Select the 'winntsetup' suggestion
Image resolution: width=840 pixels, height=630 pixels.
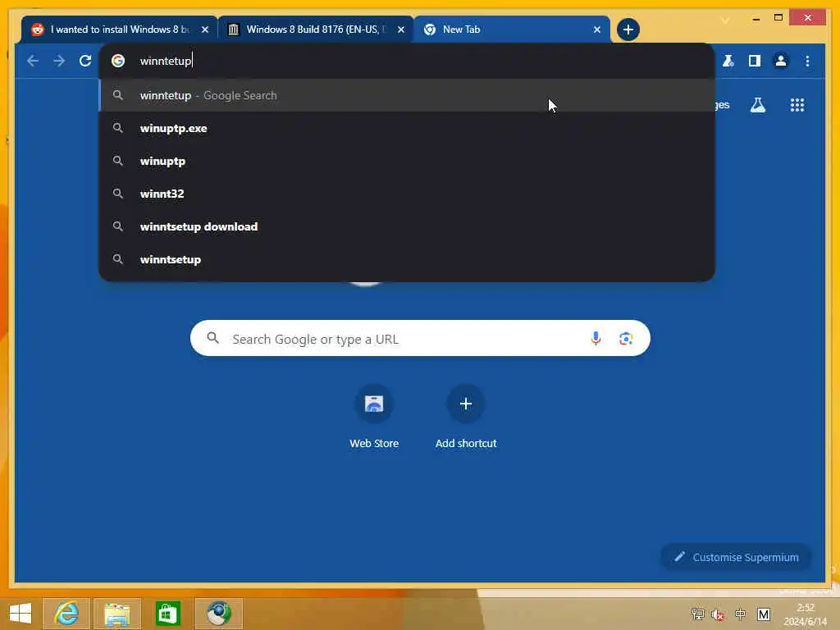click(407, 259)
